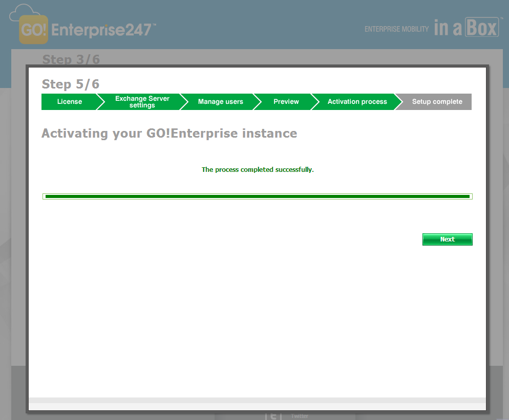Click the Enterprise247 brand text

click(x=101, y=30)
